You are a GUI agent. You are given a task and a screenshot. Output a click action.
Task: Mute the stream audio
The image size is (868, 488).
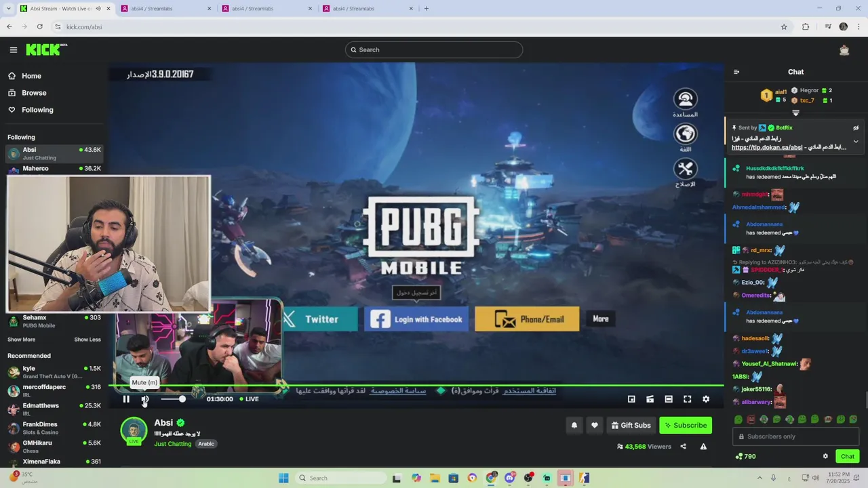pyautogui.click(x=145, y=399)
